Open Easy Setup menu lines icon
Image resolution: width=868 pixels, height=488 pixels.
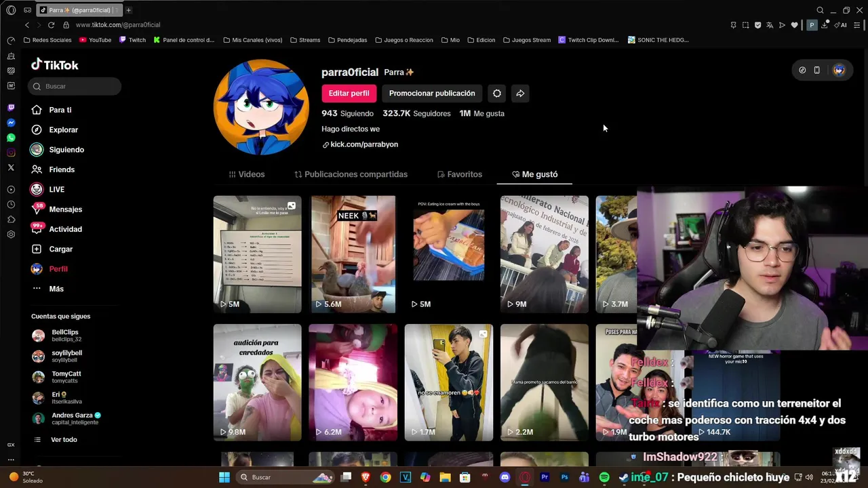tap(857, 25)
